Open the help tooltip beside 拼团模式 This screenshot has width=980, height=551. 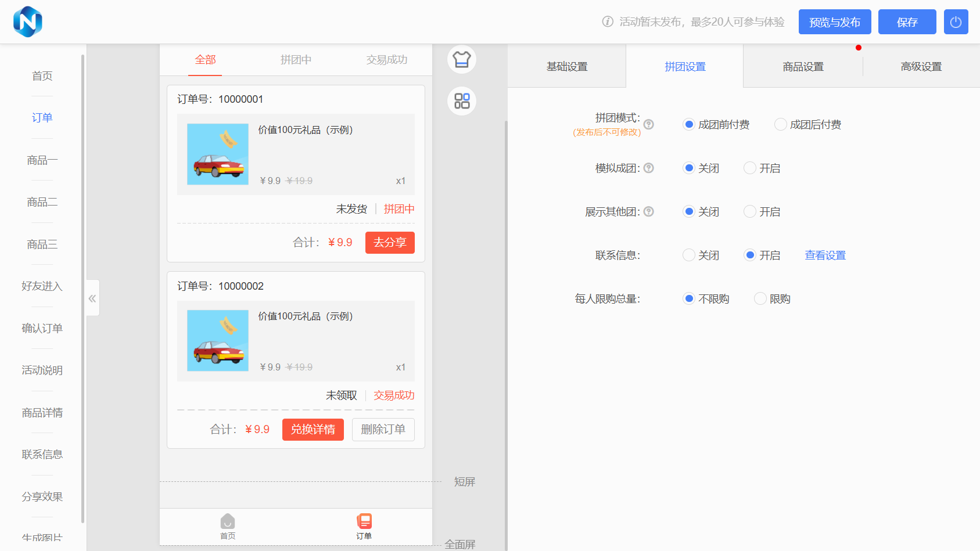[649, 124]
